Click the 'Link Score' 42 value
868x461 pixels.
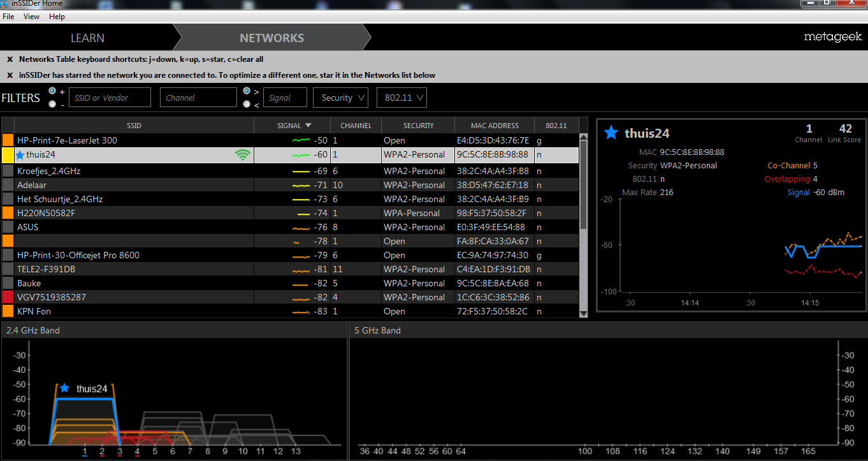coord(845,128)
